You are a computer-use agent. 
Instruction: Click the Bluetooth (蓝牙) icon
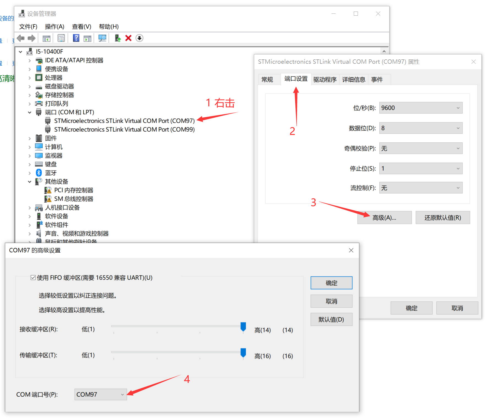[x=39, y=173]
